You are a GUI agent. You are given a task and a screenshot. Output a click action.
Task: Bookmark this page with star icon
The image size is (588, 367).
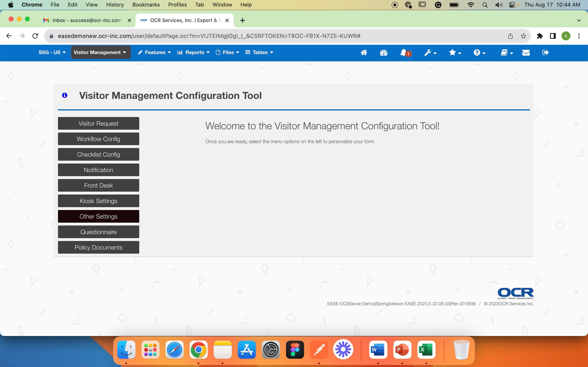(x=523, y=36)
